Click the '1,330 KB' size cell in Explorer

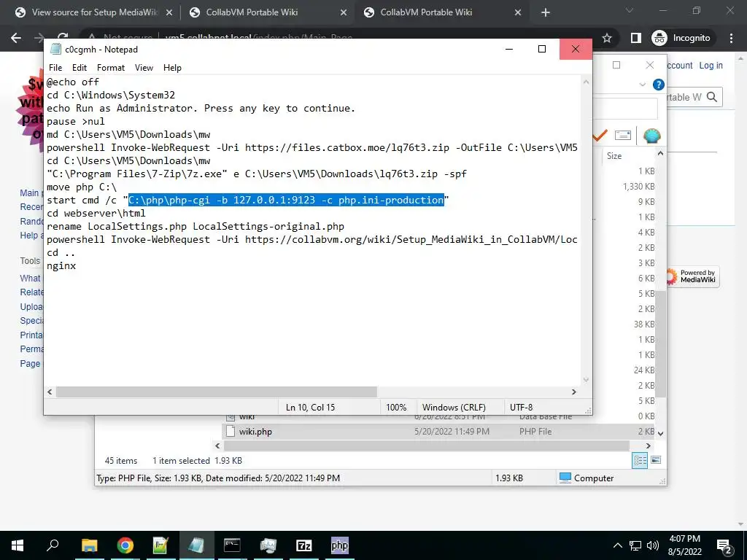638,186
